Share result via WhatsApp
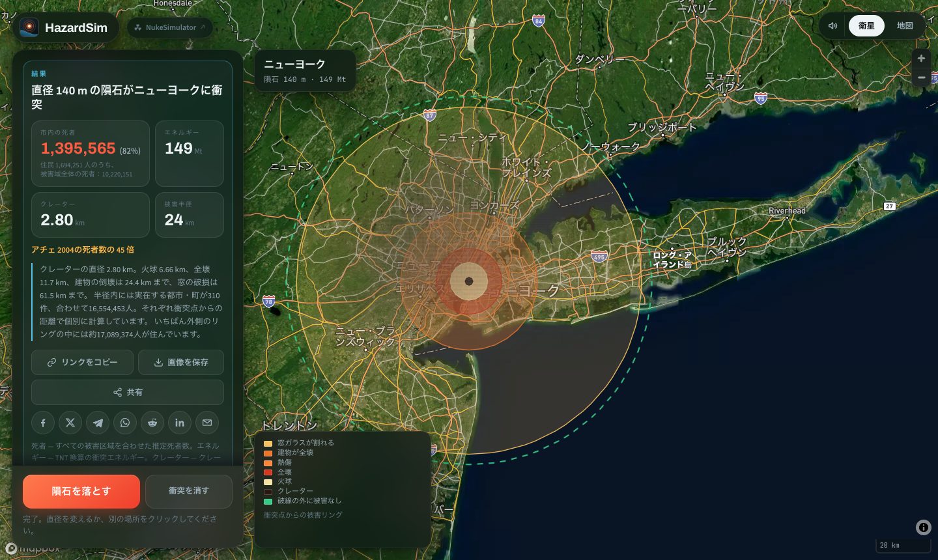Viewport: 938px width, 560px height. coord(125,423)
